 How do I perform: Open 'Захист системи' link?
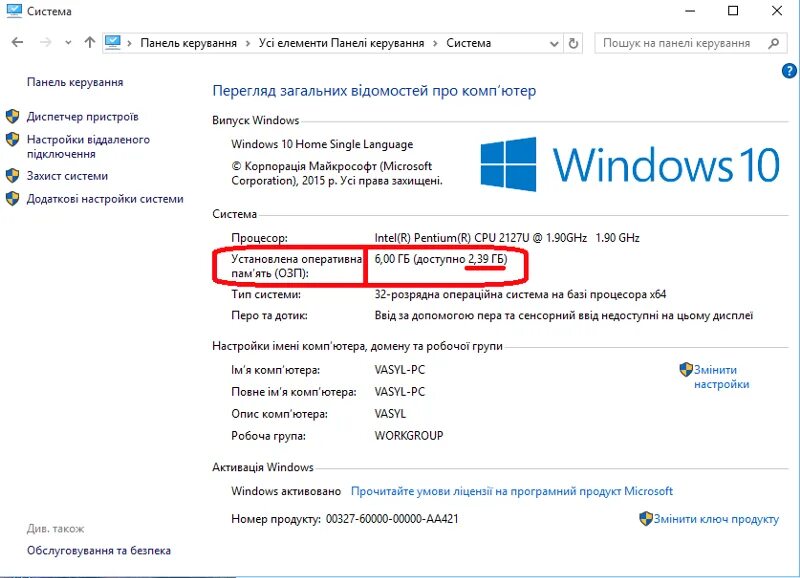tap(67, 176)
